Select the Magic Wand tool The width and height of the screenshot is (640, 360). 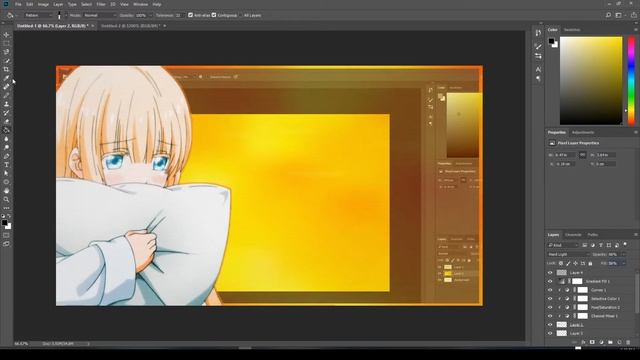tap(6, 60)
